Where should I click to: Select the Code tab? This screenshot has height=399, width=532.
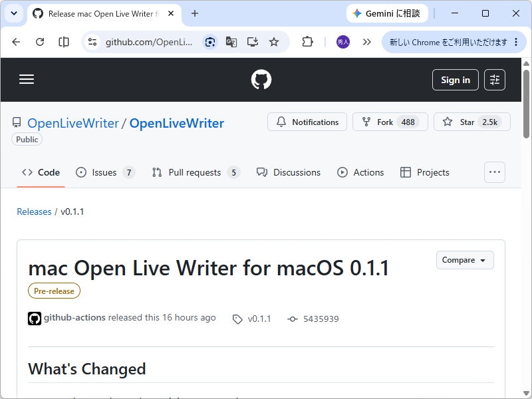point(41,172)
